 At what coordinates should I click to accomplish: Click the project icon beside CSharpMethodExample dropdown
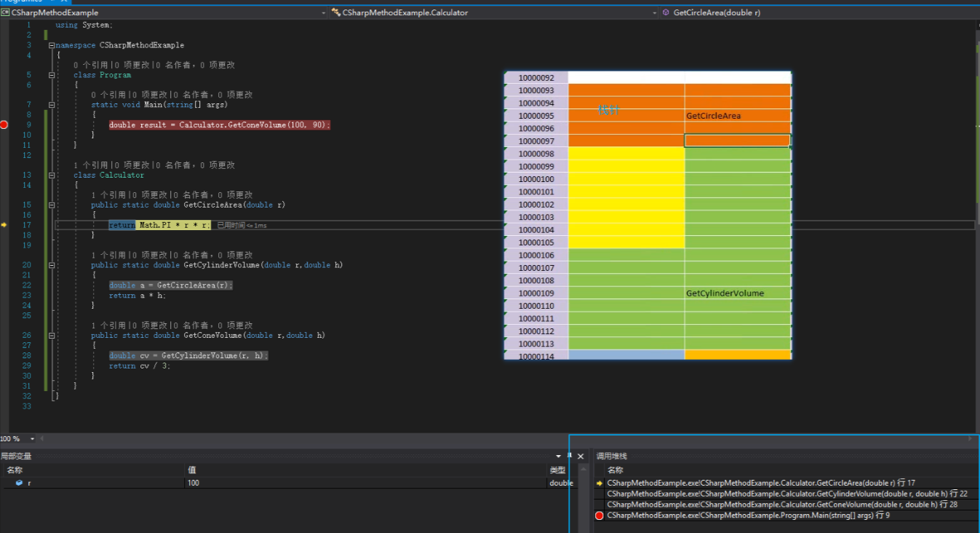[5, 12]
